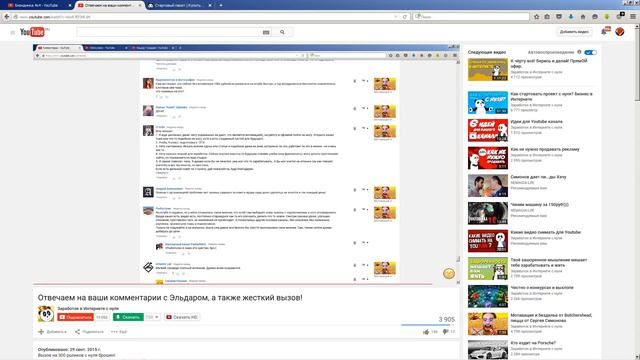The width and height of the screenshot is (640, 360).
Task: Open the YouTube guide hamburger menu
Action: 13,32
